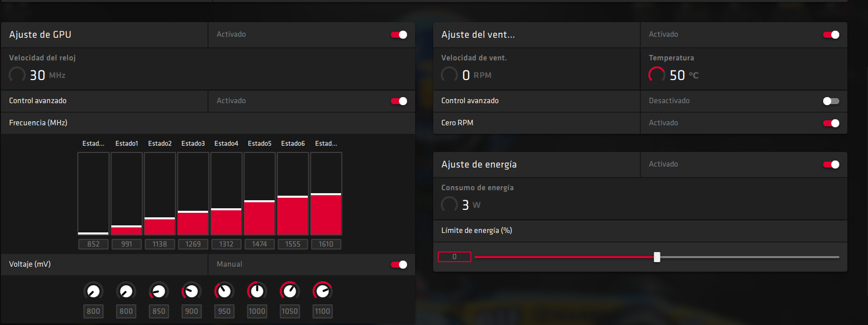Click the last state frequency bar at 1610
The width and height of the screenshot is (868, 325).
tap(326, 194)
